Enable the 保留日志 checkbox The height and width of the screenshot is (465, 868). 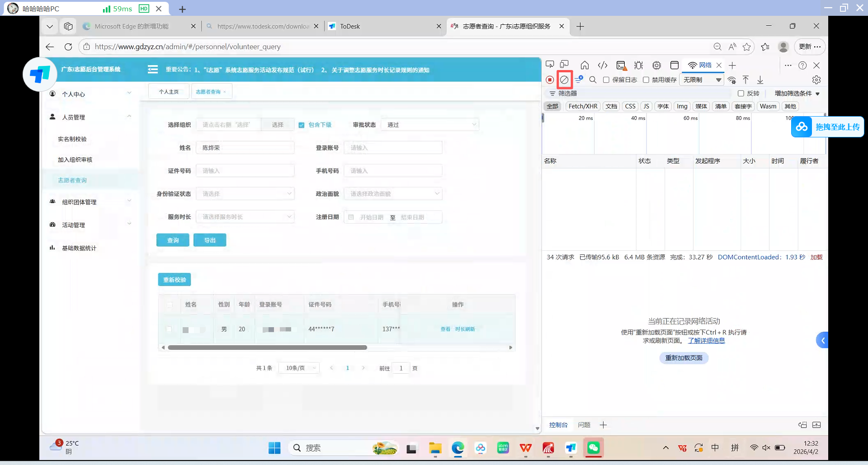[606, 80]
